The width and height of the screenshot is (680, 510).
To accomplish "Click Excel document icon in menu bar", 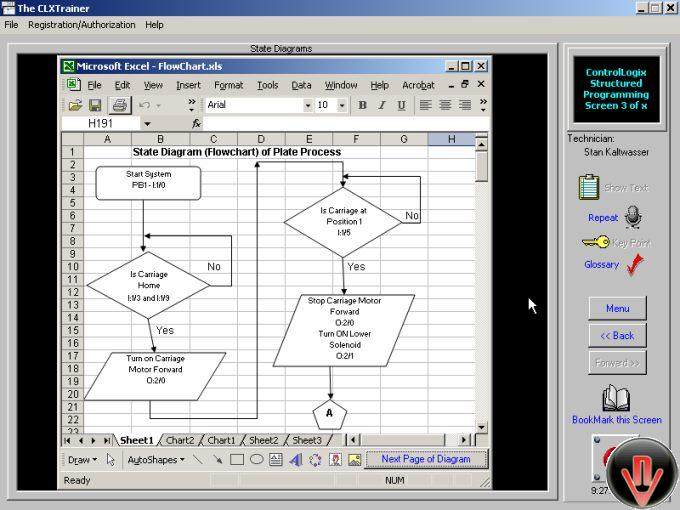I will point(73,85).
